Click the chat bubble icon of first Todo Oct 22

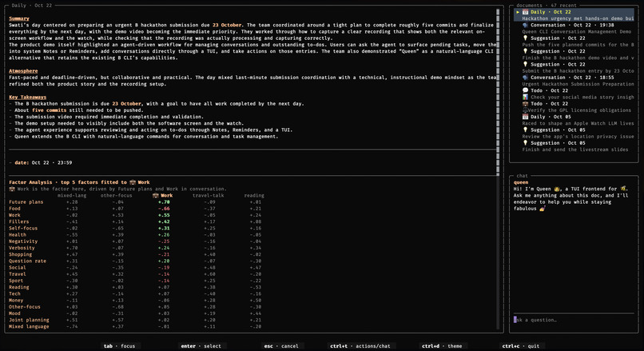click(525, 90)
